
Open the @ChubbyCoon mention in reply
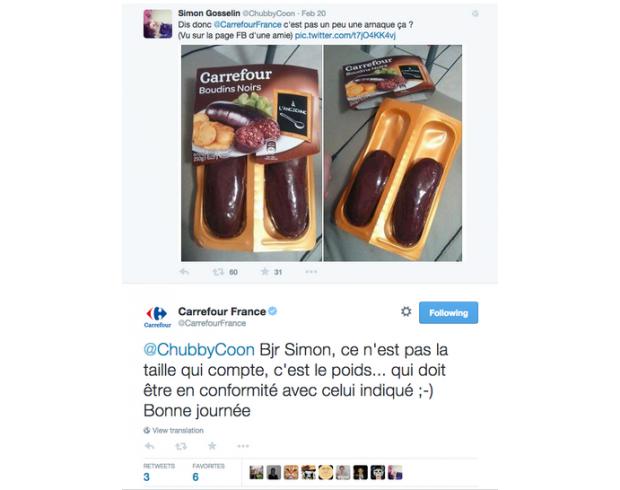tap(199, 350)
